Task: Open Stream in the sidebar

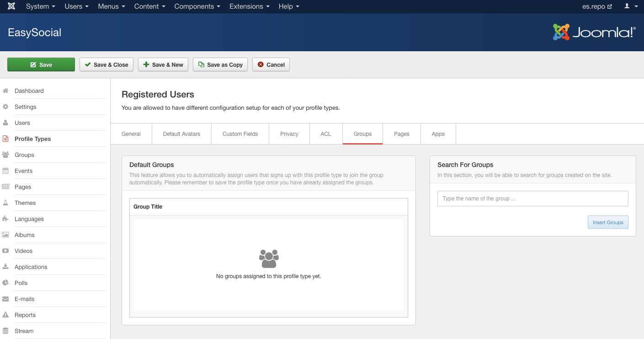Action: [24, 331]
